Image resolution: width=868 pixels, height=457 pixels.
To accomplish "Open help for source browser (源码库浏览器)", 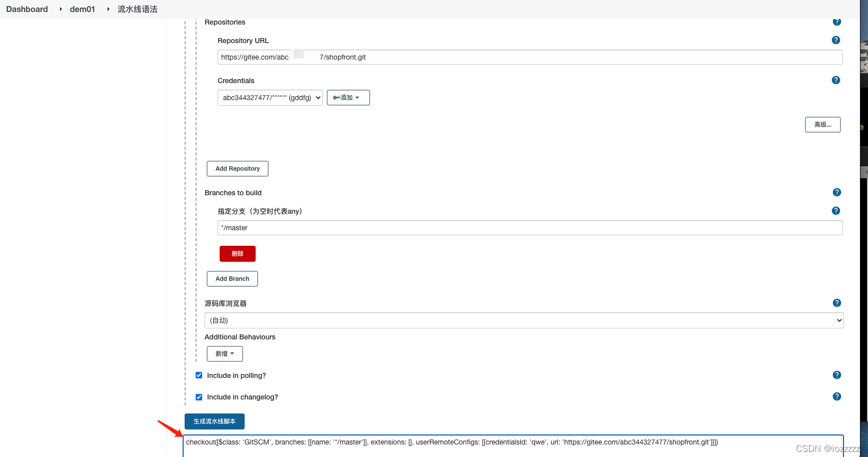I will [x=836, y=303].
